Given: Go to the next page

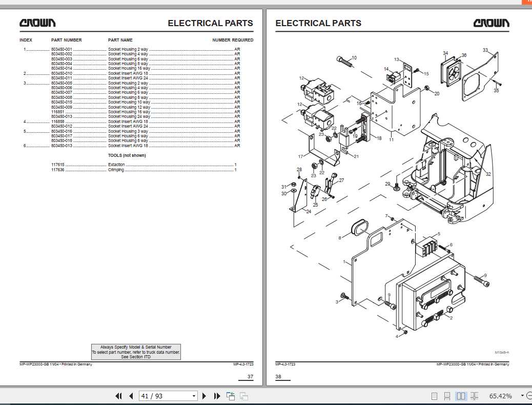Looking at the screenshot, I should tap(204, 396).
